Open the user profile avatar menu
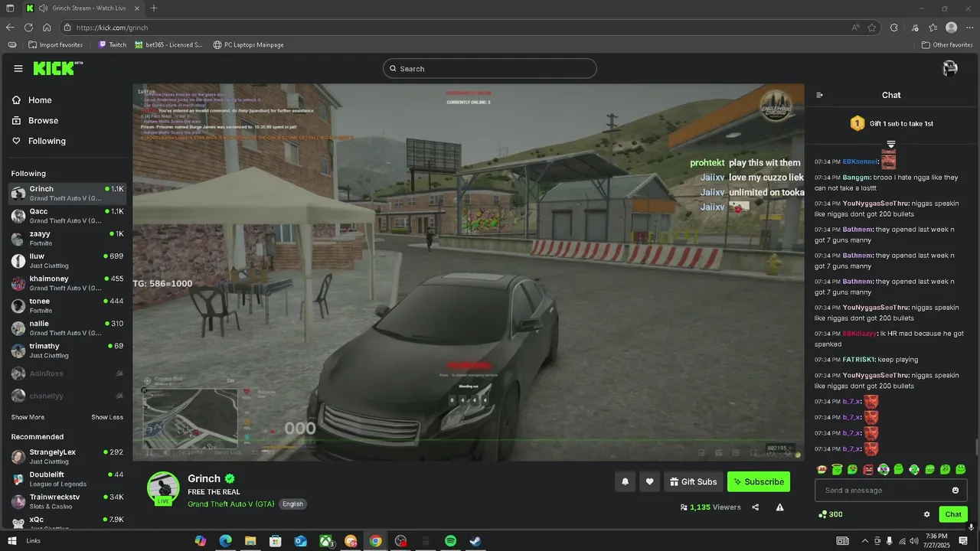This screenshot has width=980, height=551. pyautogui.click(x=950, y=68)
